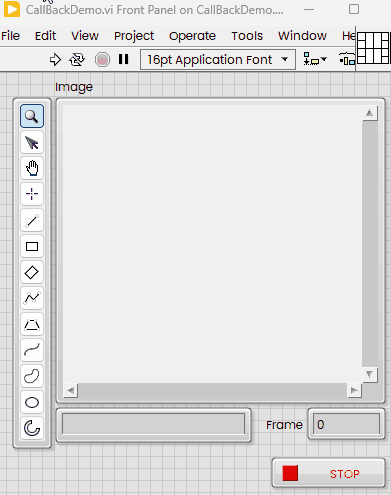Image resolution: width=391 pixels, height=495 pixels.
Task: Select the Oval ROI tool
Action: point(32,402)
